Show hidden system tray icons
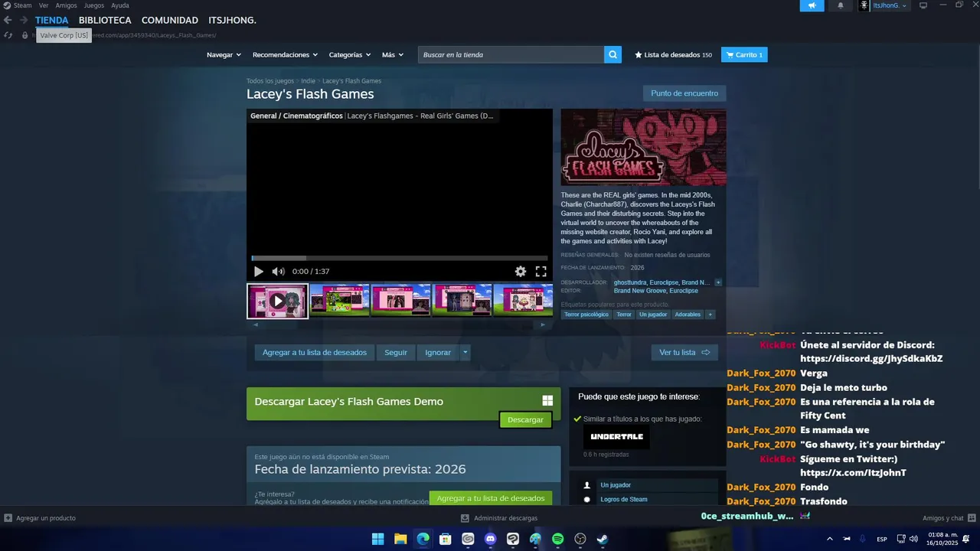The height and width of the screenshot is (551, 980). click(829, 539)
